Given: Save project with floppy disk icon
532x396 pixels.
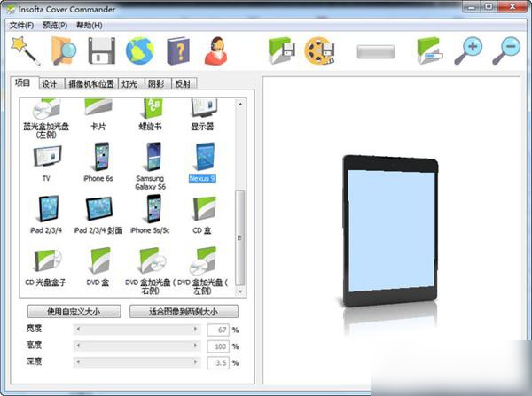Looking at the screenshot, I should [101, 50].
